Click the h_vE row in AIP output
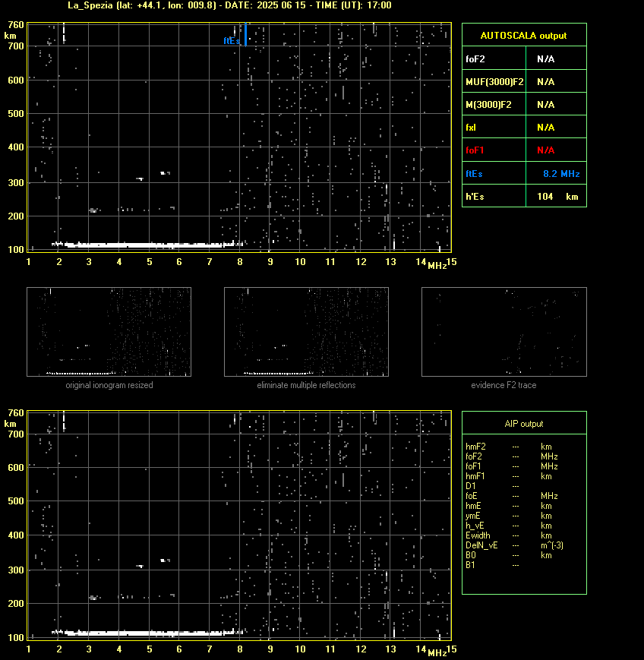 pyautogui.click(x=509, y=526)
